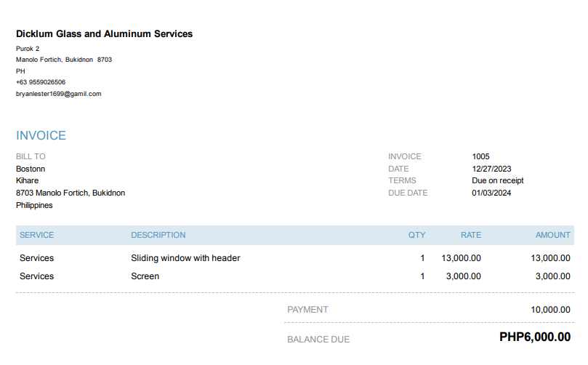Screen dimensions: 588x365
Task: Click the phone number +63 9559026506
Action: click(41, 82)
